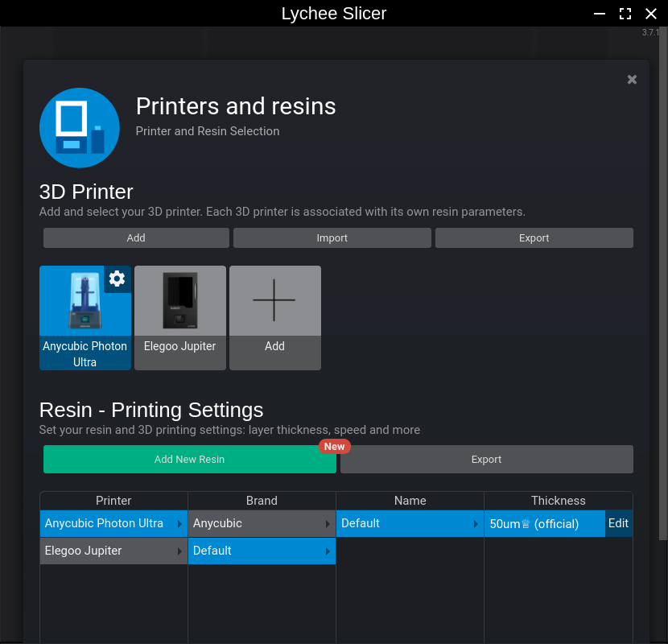The width and height of the screenshot is (668, 644).
Task: Click the Import printer button
Action: [x=332, y=238]
